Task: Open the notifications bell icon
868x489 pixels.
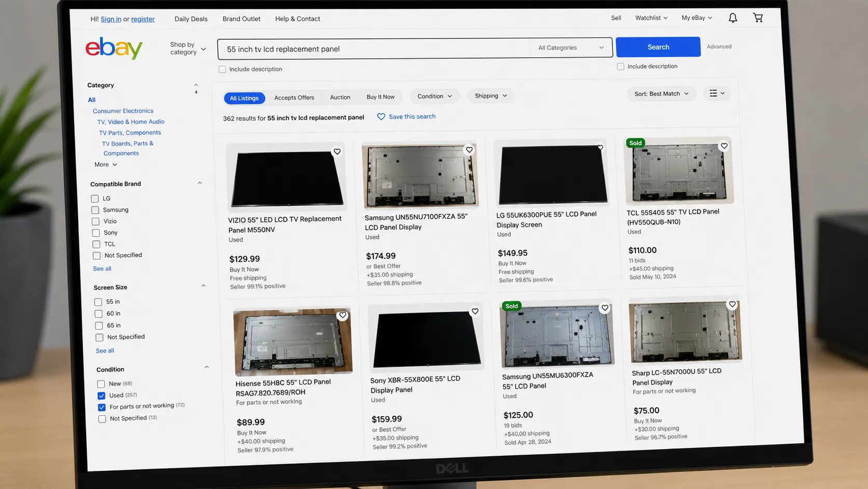Action: pos(733,18)
